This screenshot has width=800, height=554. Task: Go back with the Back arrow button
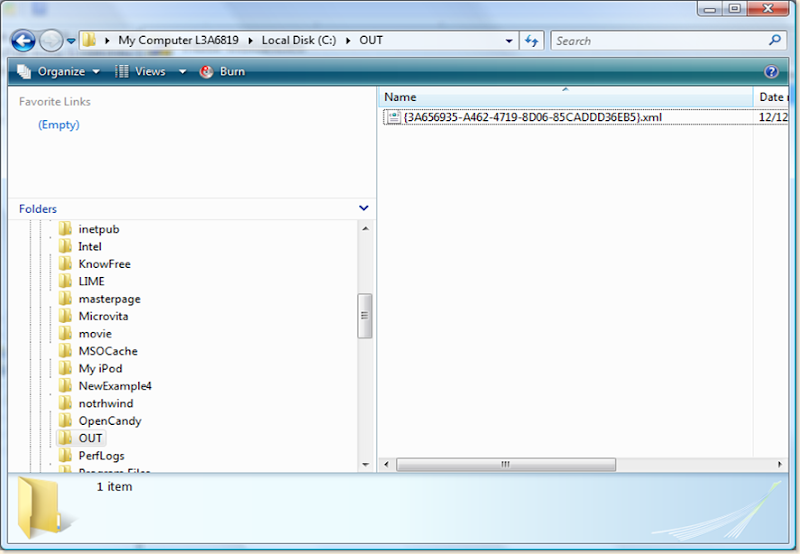click(x=23, y=41)
